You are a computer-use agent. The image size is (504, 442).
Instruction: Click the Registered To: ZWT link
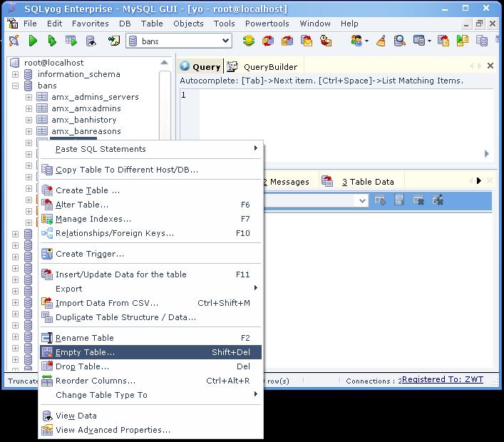coord(442,379)
